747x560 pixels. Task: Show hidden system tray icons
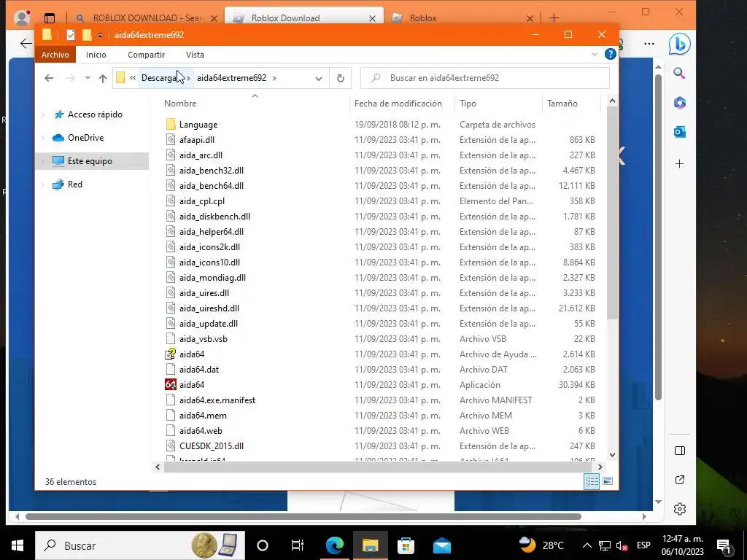tap(587, 545)
